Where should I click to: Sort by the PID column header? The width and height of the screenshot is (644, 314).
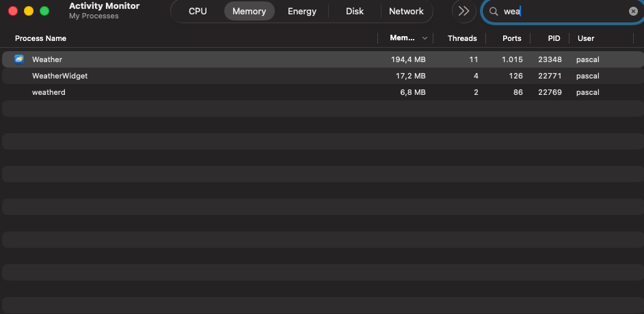tap(554, 38)
